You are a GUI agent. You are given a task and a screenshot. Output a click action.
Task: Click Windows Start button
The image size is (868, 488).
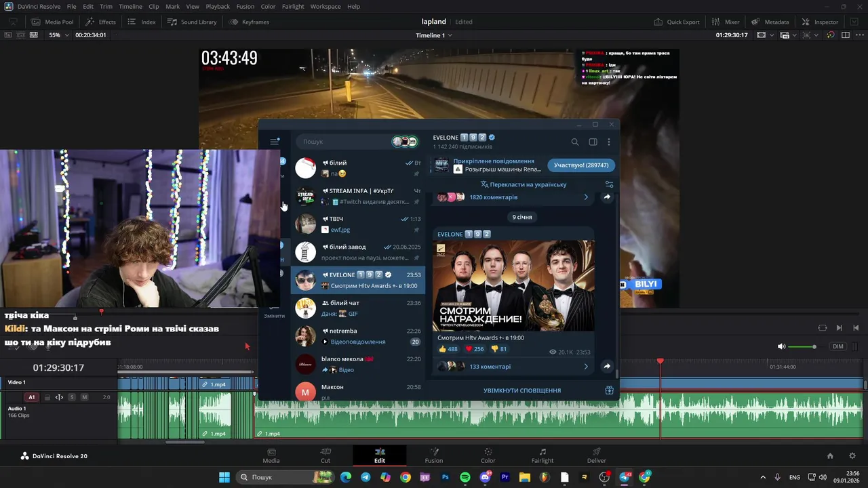pos(224,477)
